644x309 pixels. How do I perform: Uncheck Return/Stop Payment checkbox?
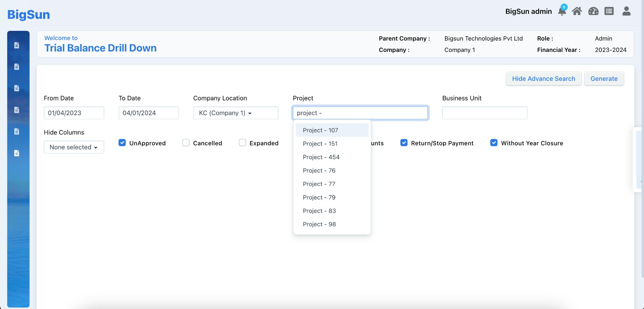(x=404, y=143)
